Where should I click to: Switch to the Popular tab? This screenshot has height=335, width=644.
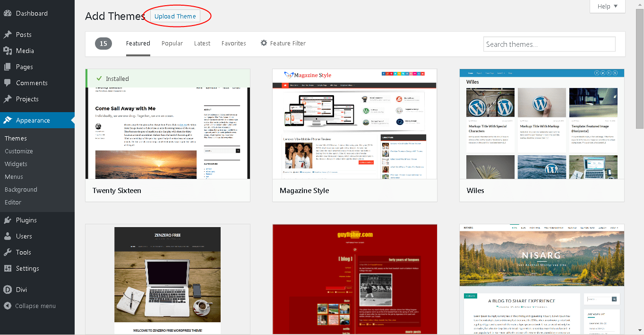172,44
